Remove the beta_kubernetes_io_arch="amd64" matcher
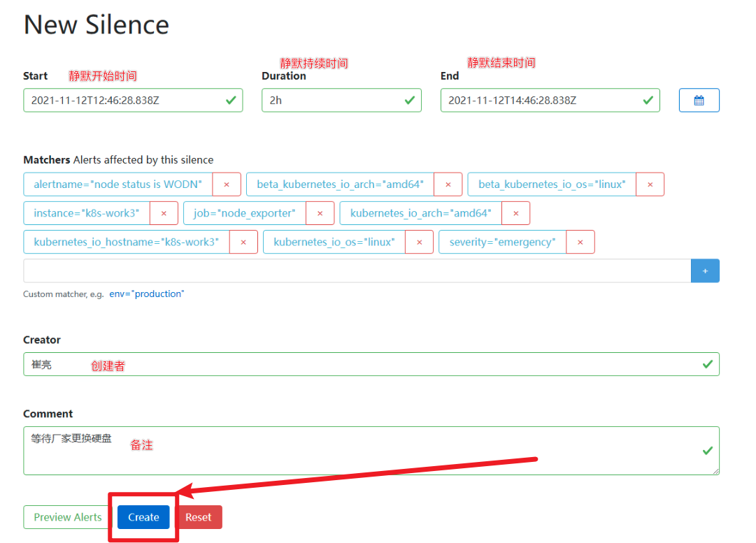Screen dimensions: 756x543 pyautogui.click(x=448, y=184)
